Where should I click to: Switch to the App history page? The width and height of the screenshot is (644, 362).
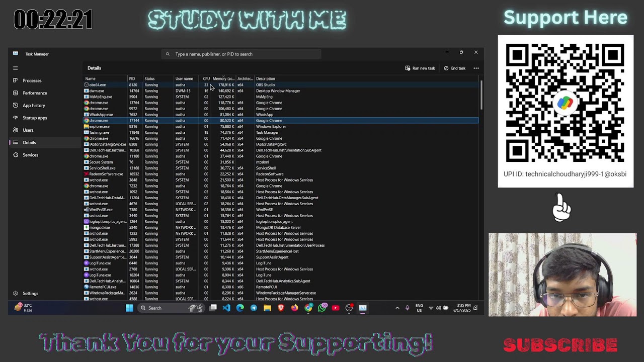[x=44, y=106]
